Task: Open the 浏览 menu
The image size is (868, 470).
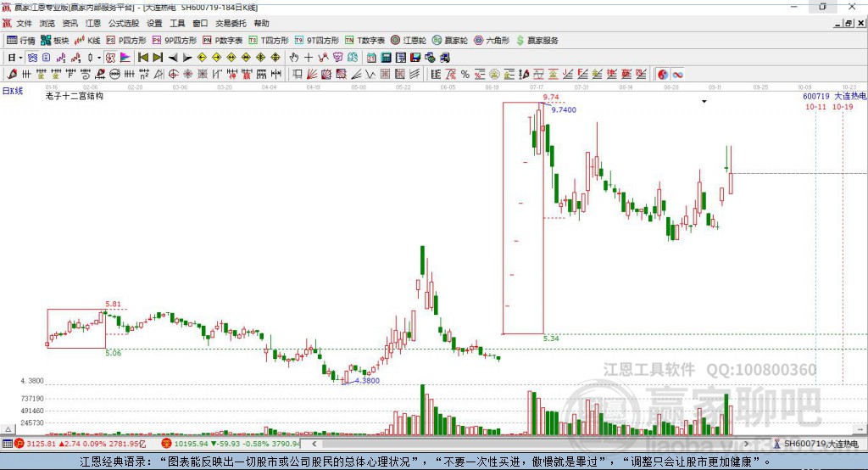Action: tap(47, 23)
